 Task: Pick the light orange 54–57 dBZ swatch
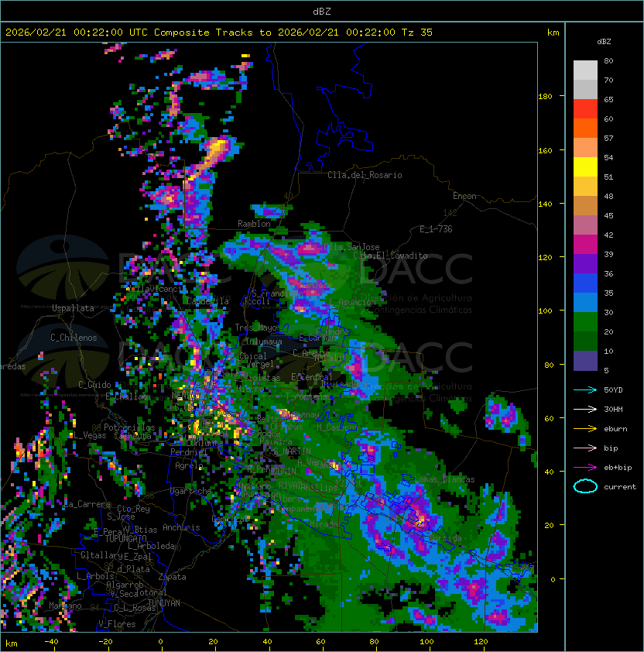tap(585, 148)
